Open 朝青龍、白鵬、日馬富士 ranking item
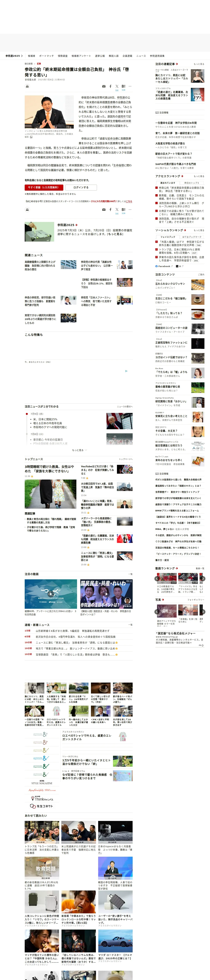This screenshot has width=210, height=980. [x=181, y=197]
